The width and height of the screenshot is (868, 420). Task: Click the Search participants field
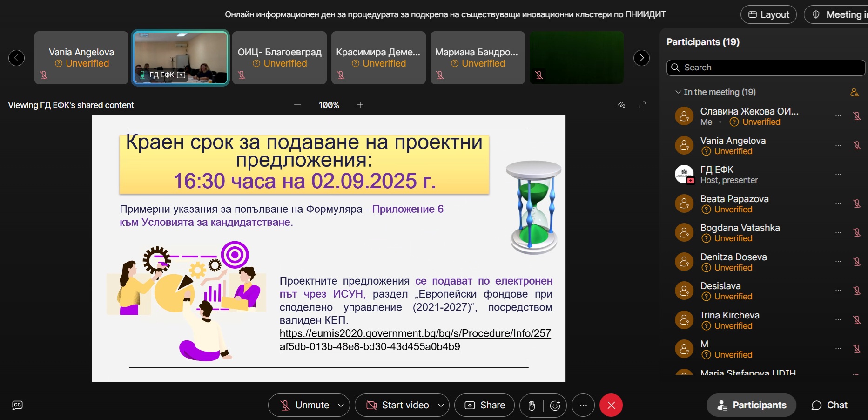tap(766, 68)
